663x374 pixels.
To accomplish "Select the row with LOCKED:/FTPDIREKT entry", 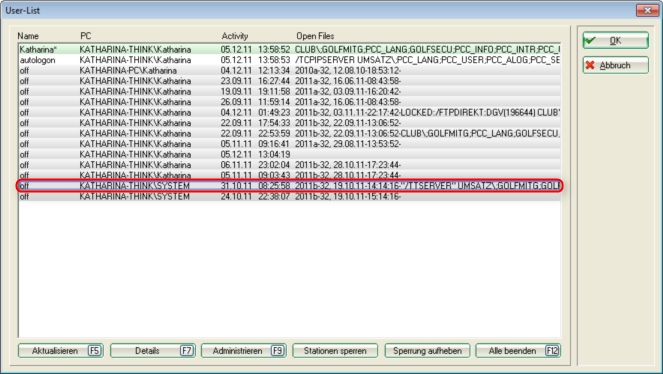I will [290, 112].
